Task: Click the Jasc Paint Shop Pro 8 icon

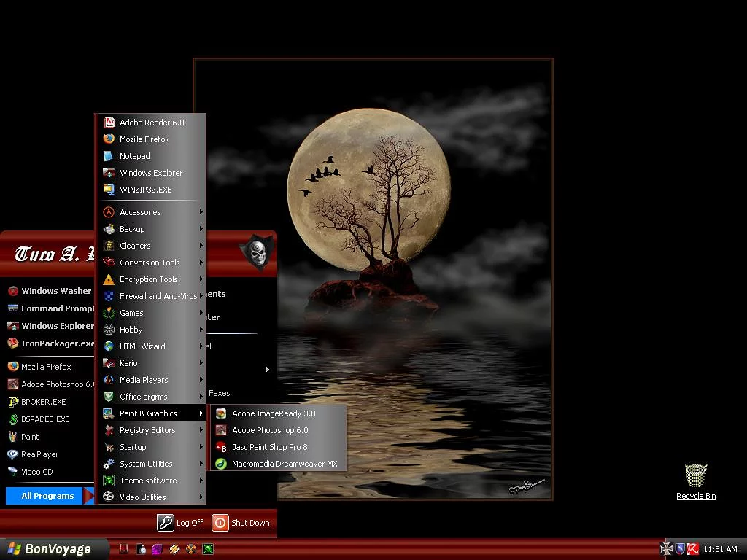Action: point(221,447)
